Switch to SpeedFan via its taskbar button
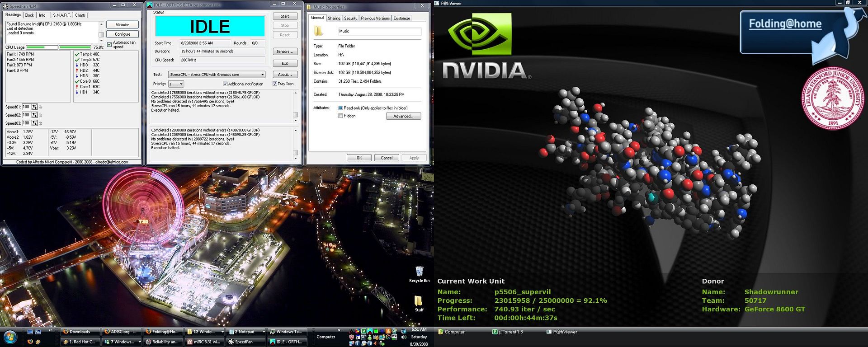The image size is (868, 347). [x=246, y=342]
